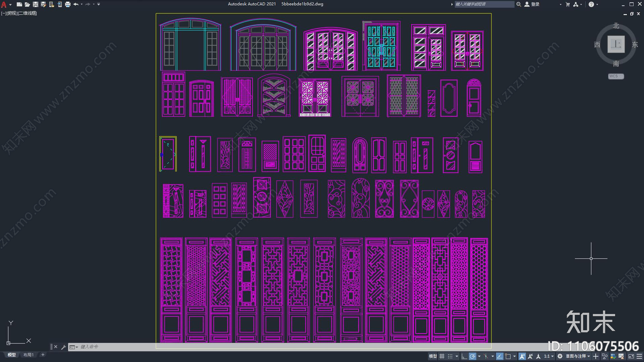The height and width of the screenshot is (362, 644).
Task: Undo the last action
Action: coord(76,4)
